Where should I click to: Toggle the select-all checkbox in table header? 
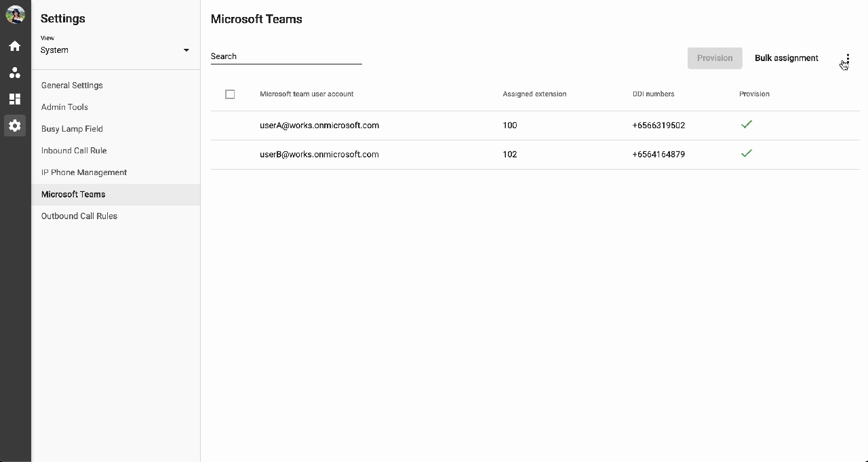(x=230, y=94)
